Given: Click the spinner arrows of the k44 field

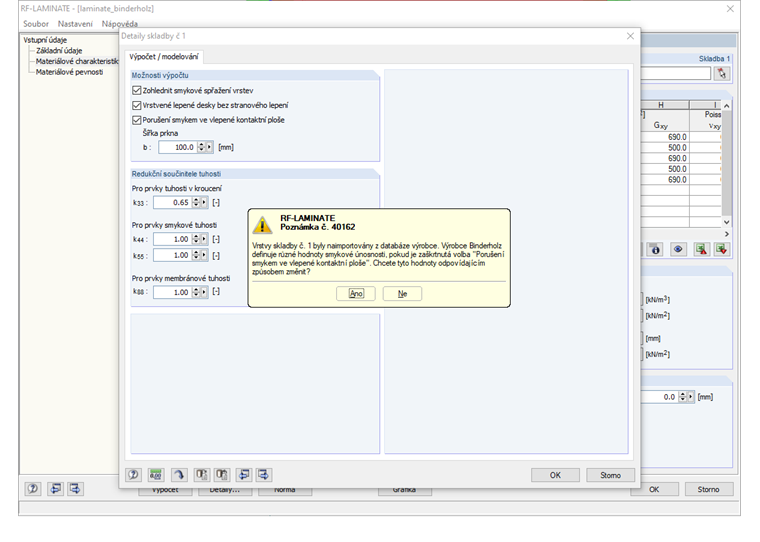Looking at the screenshot, I should (x=196, y=239).
